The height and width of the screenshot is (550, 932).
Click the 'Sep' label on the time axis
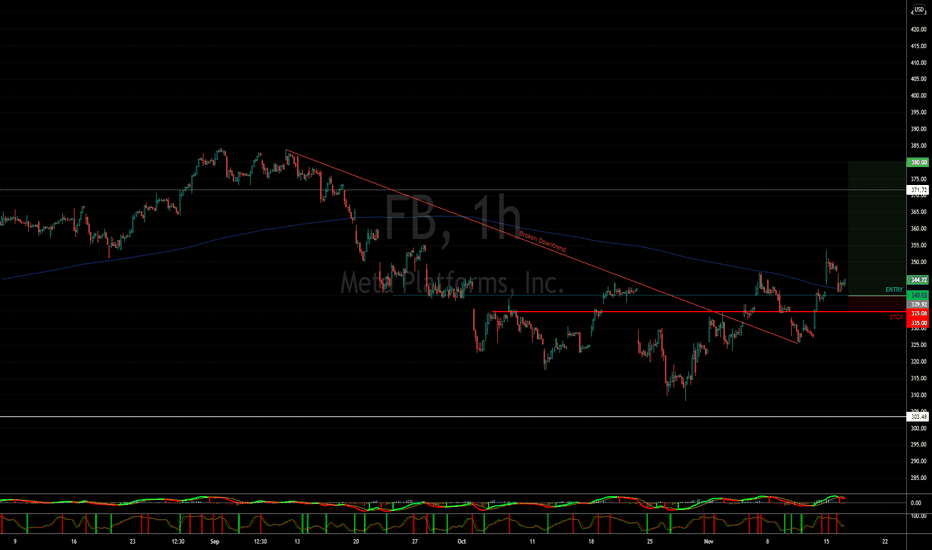click(x=215, y=542)
